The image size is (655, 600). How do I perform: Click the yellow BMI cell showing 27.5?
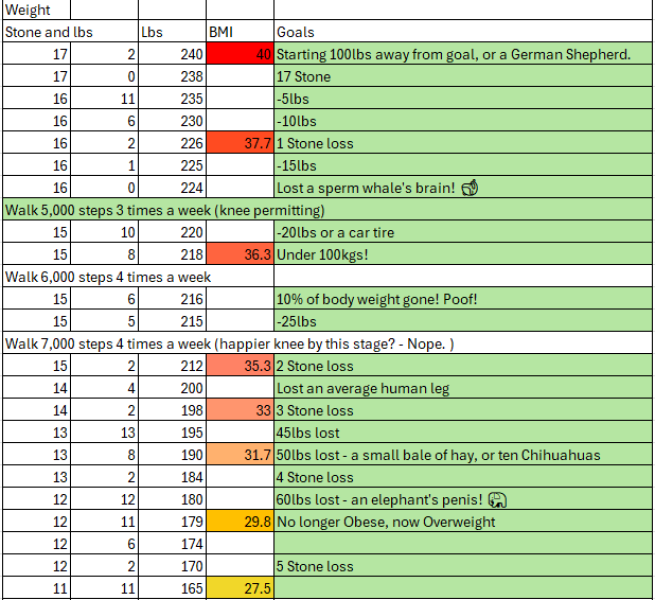click(x=240, y=588)
